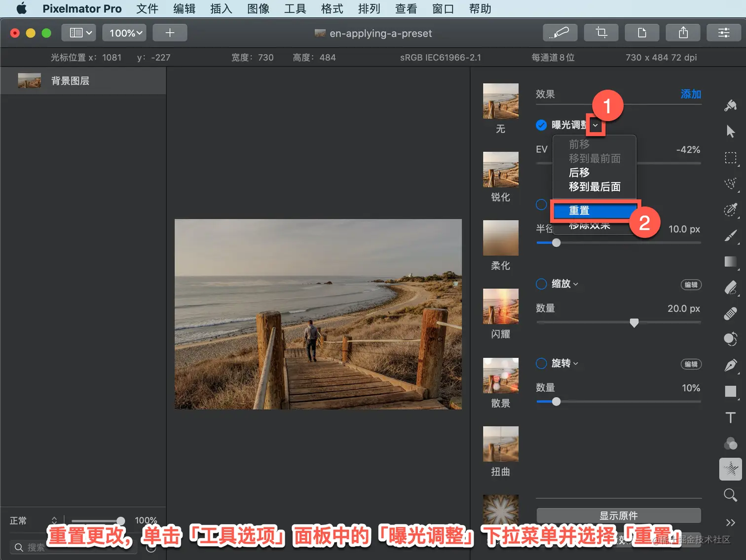Open the sidebar view dropdown
The height and width of the screenshot is (560, 746).
78,33
